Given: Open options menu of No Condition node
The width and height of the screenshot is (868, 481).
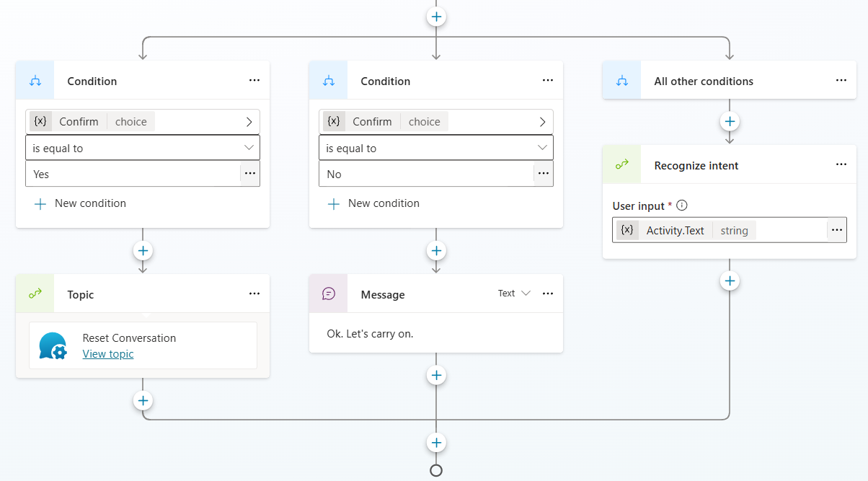Looking at the screenshot, I should pyautogui.click(x=548, y=81).
